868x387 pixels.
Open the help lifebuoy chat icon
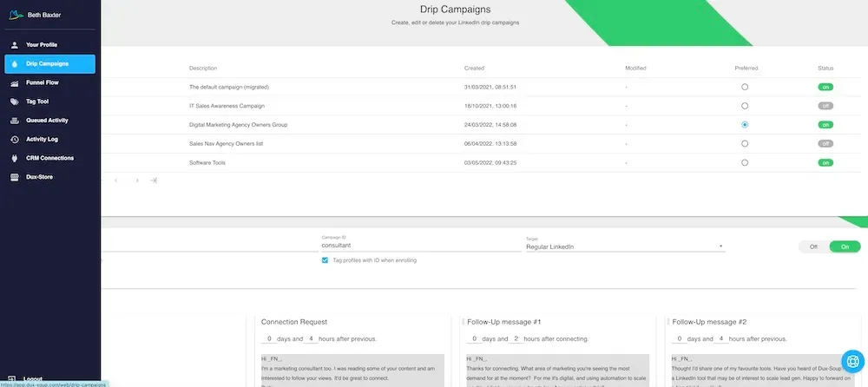tap(851, 361)
